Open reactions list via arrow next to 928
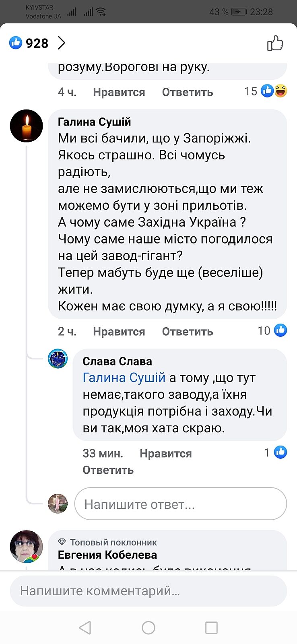 pyautogui.click(x=61, y=43)
